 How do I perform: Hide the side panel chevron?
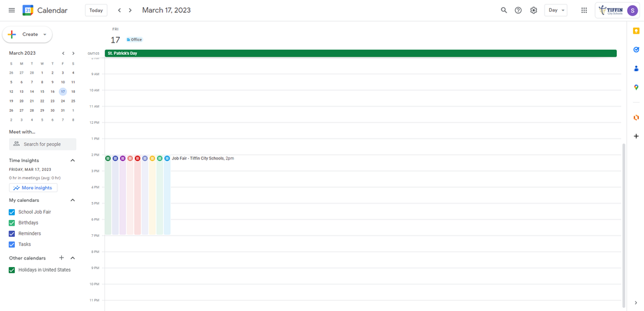pos(636,303)
